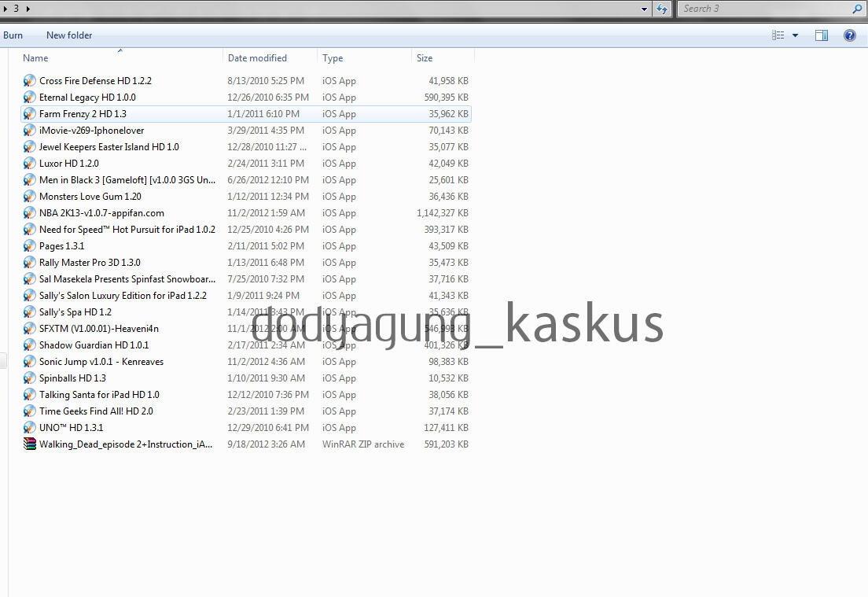Click the Need for Speed Hot Pursuit icon
The height and width of the screenshot is (597, 868).
(x=29, y=230)
